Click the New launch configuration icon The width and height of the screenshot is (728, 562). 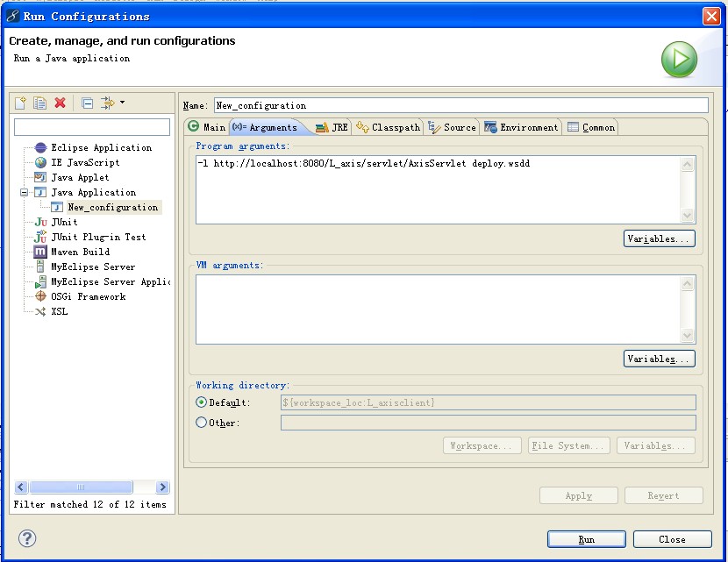click(x=21, y=103)
